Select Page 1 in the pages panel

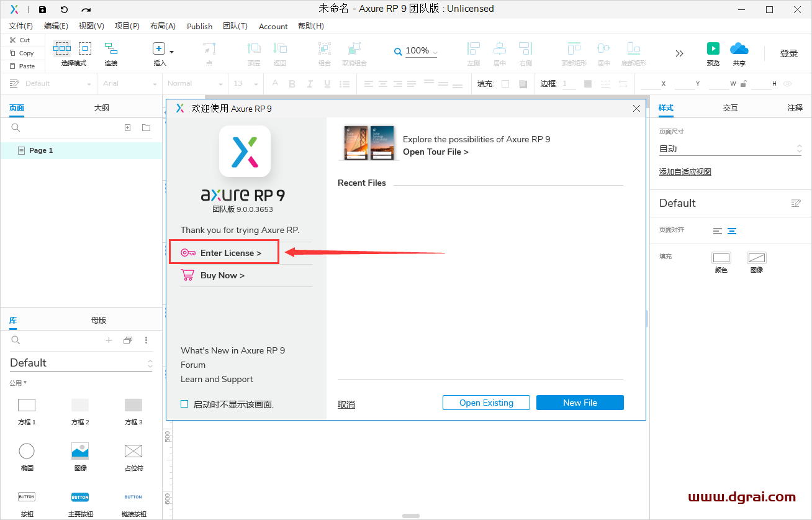[x=40, y=150]
